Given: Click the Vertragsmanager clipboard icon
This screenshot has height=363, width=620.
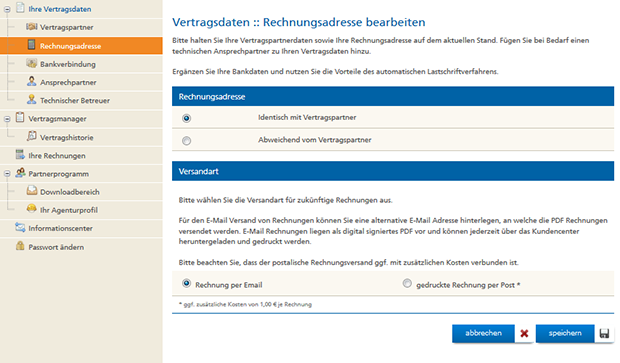Looking at the screenshot, I should click(20, 117).
